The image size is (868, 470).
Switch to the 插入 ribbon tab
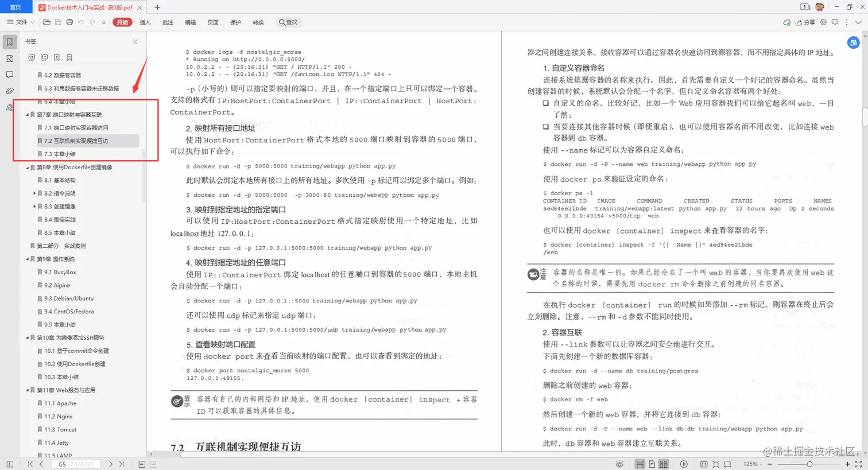click(144, 22)
